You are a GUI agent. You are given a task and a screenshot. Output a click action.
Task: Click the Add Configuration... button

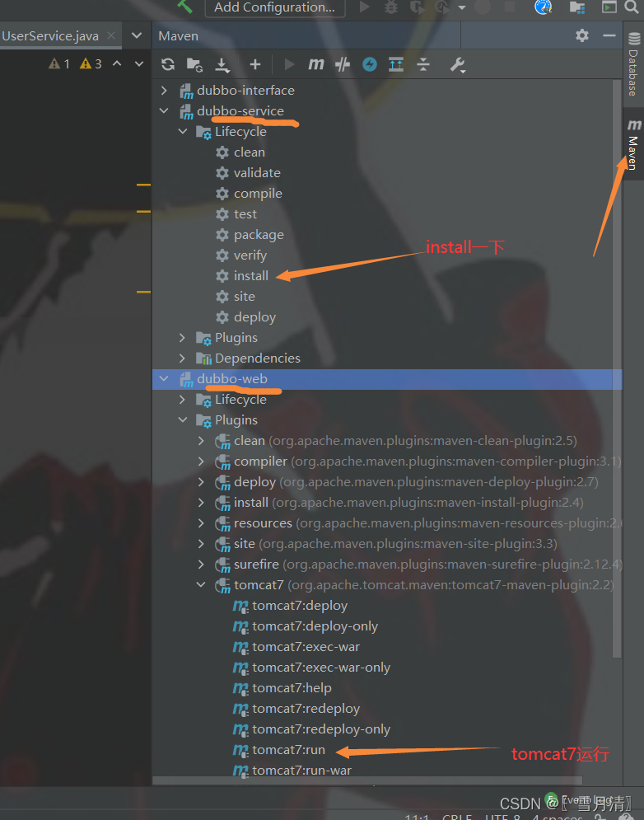pos(275,8)
